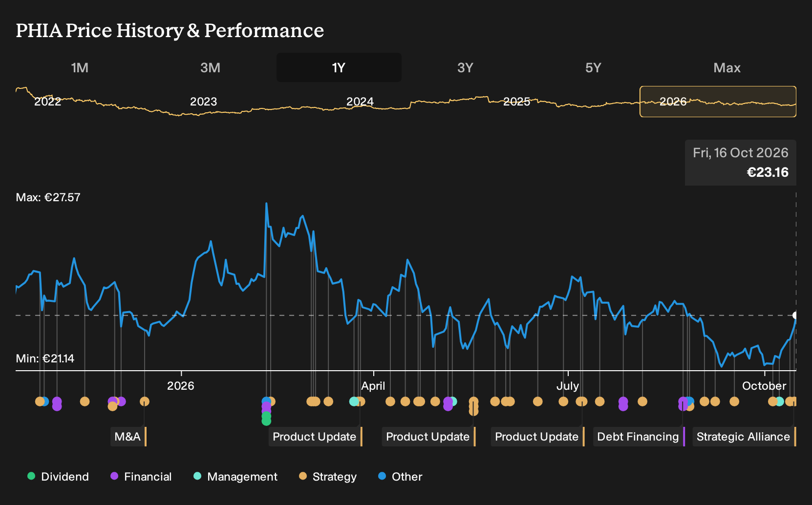Open the Strategic Alliance event label
Image resolution: width=812 pixels, height=505 pixels.
coord(745,437)
